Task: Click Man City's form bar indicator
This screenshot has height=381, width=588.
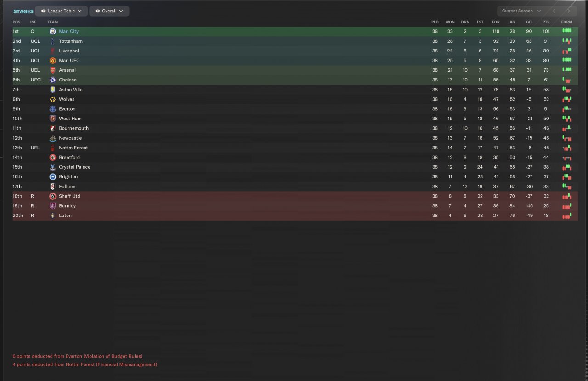Action: coord(567,31)
